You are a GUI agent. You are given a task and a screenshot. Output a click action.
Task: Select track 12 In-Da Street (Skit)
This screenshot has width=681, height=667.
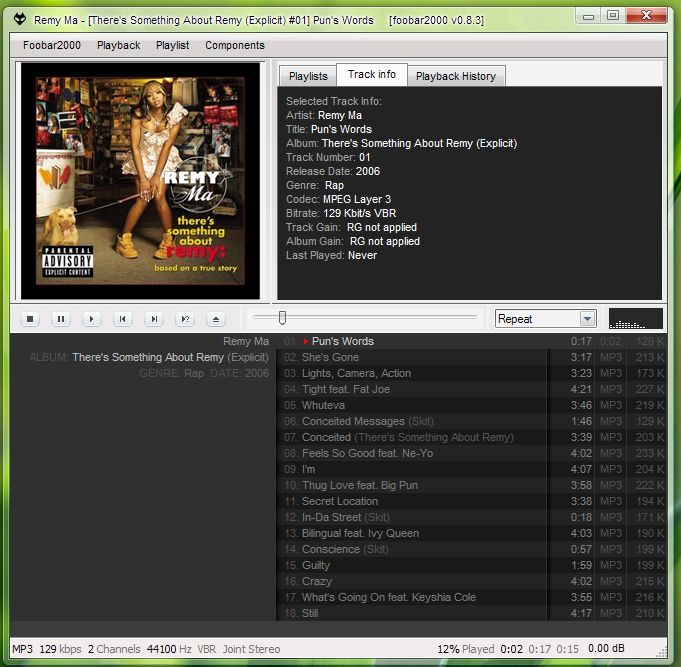click(472, 518)
